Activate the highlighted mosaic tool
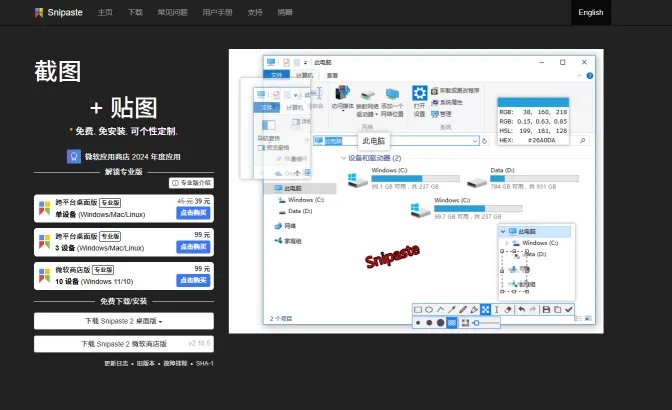 [x=485, y=310]
